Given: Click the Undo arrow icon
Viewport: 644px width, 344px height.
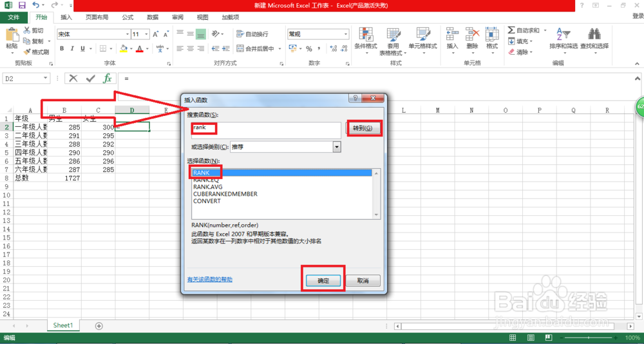Looking at the screenshot, I should pos(35,5).
